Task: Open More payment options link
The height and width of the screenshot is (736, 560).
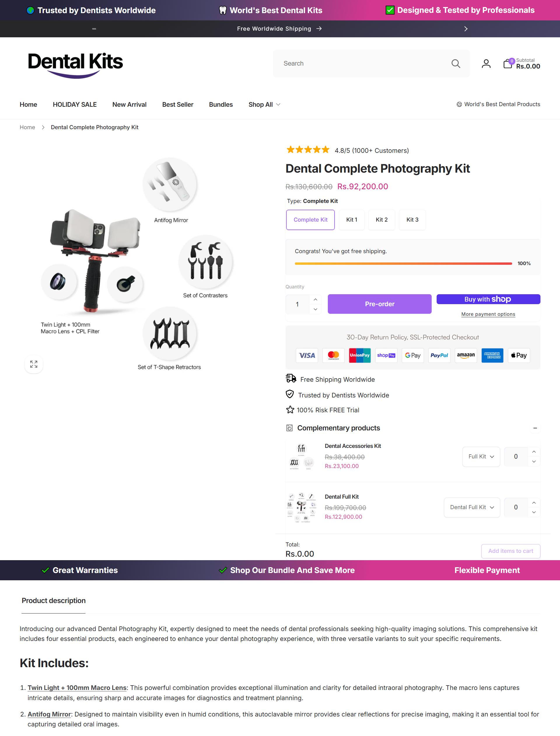Action: pyautogui.click(x=488, y=314)
